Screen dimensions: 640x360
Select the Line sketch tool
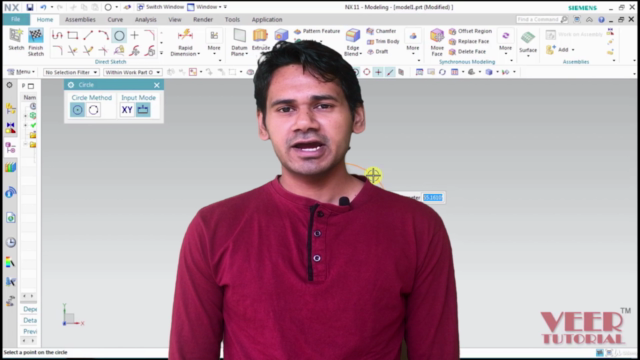click(x=88, y=36)
